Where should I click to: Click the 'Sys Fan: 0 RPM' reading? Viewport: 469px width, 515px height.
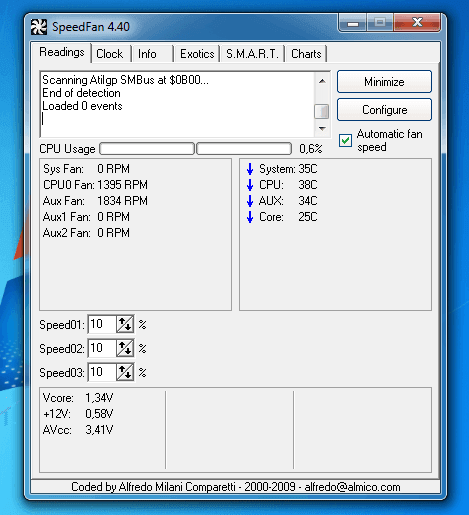coord(86,169)
